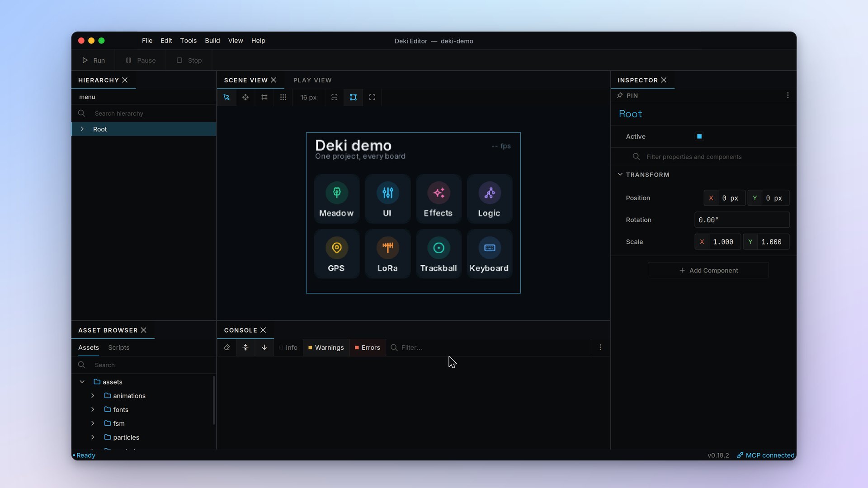Select the pointer tool in Scene View
Viewport: 868px width, 488px height.
coord(226,97)
